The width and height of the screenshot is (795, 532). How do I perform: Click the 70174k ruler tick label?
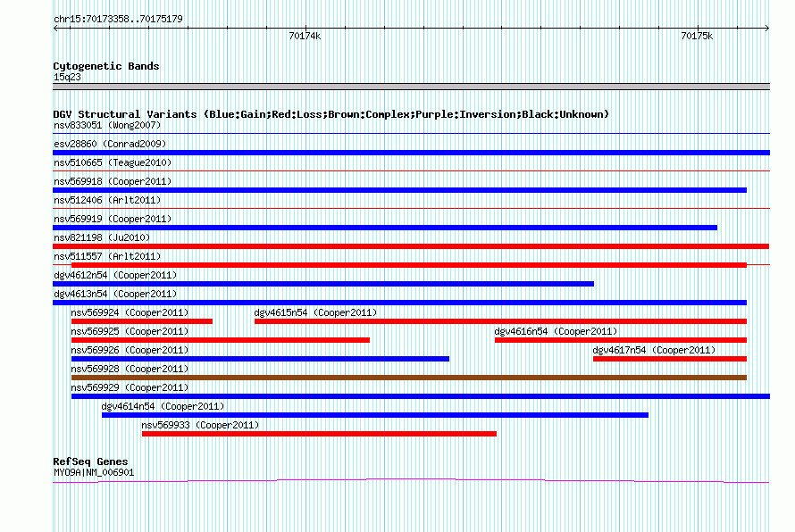tap(305, 36)
